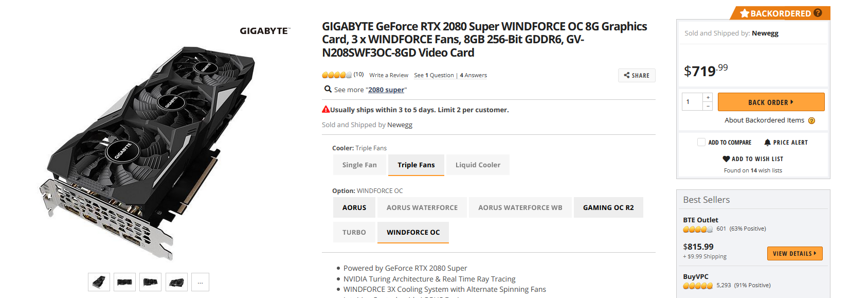This screenshot has height=298, width=868.
Task: Click the product star rating icons
Action: pyautogui.click(x=337, y=75)
